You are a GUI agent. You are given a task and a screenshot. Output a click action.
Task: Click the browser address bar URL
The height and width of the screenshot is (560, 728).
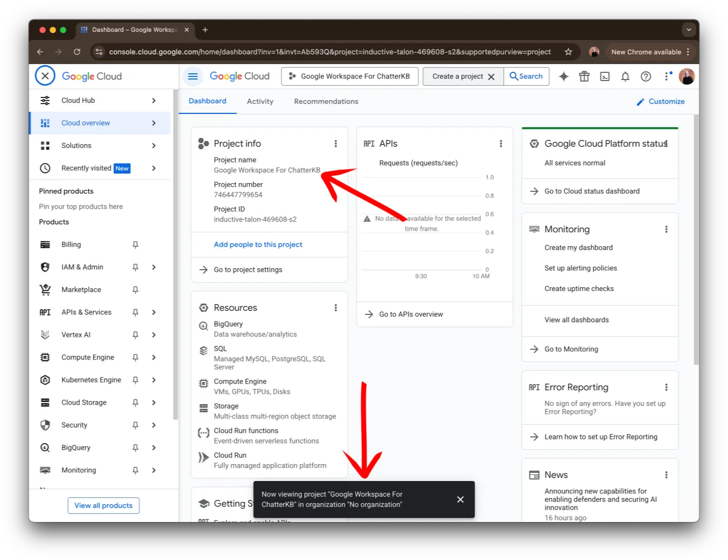[330, 52]
